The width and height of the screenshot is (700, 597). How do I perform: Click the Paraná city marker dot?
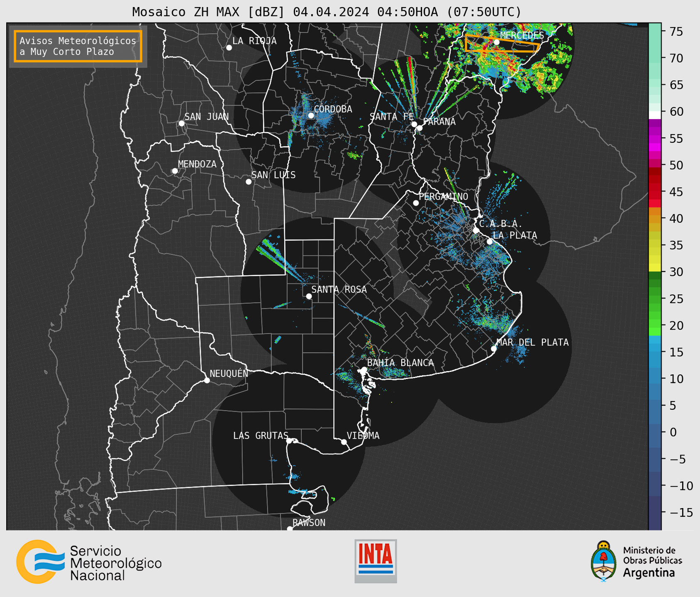click(420, 128)
